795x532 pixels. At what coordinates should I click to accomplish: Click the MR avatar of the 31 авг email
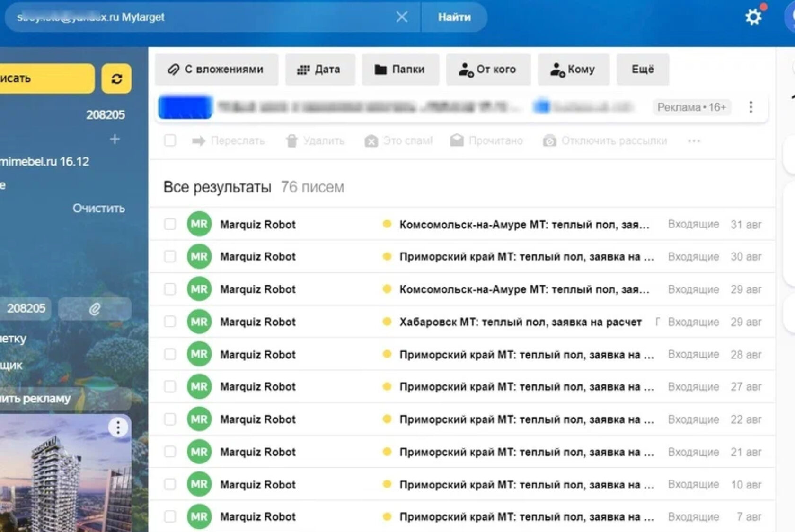(199, 224)
